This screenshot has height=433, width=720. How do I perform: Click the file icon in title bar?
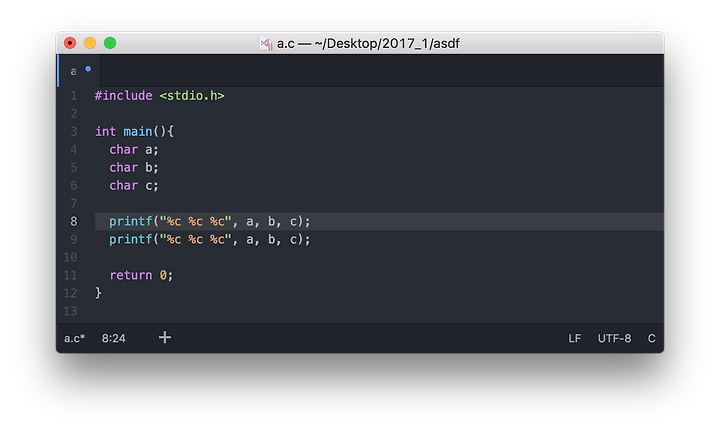point(266,43)
